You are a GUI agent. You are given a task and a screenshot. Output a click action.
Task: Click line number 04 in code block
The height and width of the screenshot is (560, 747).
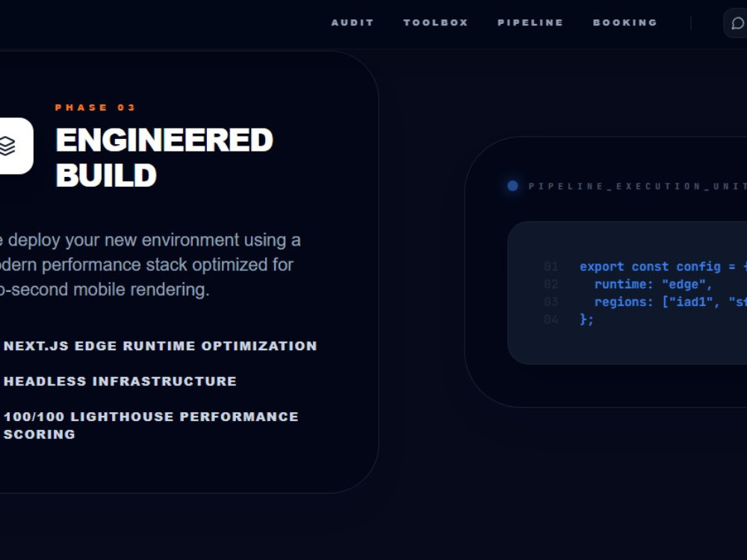(x=551, y=320)
